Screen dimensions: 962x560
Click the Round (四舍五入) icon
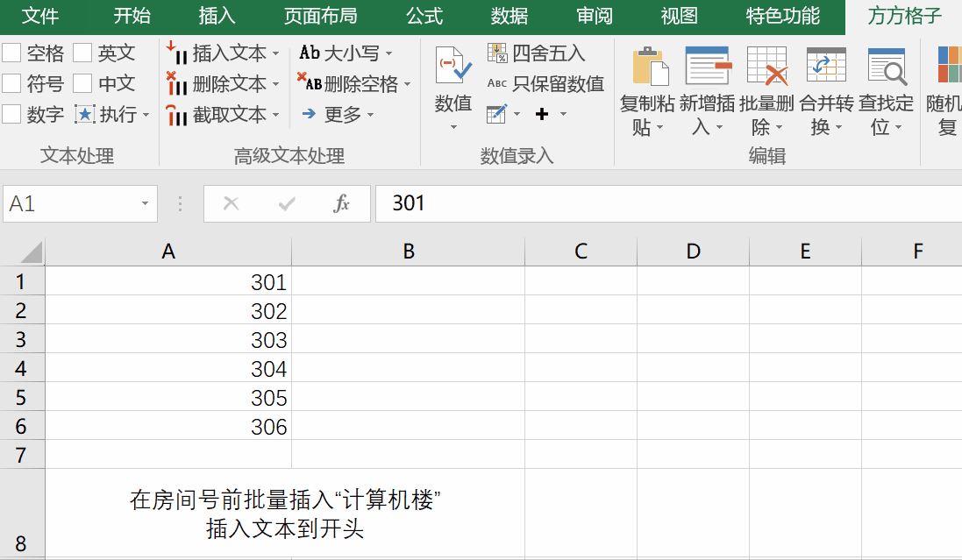click(x=497, y=53)
